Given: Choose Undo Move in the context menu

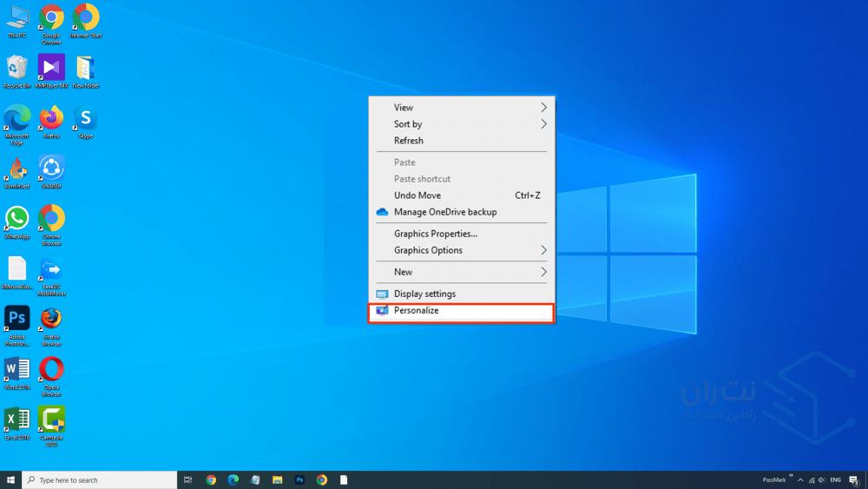Looking at the screenshot, I should point(462,195).
